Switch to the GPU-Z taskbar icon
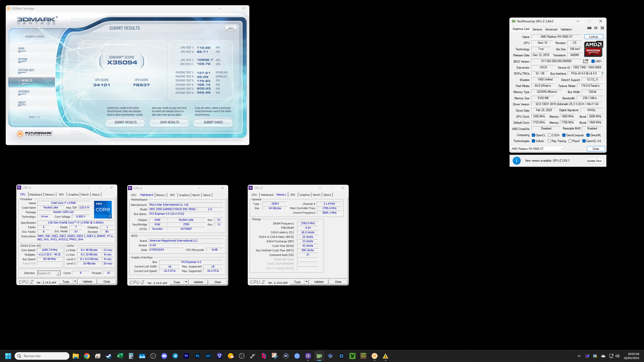 point(319,356)
